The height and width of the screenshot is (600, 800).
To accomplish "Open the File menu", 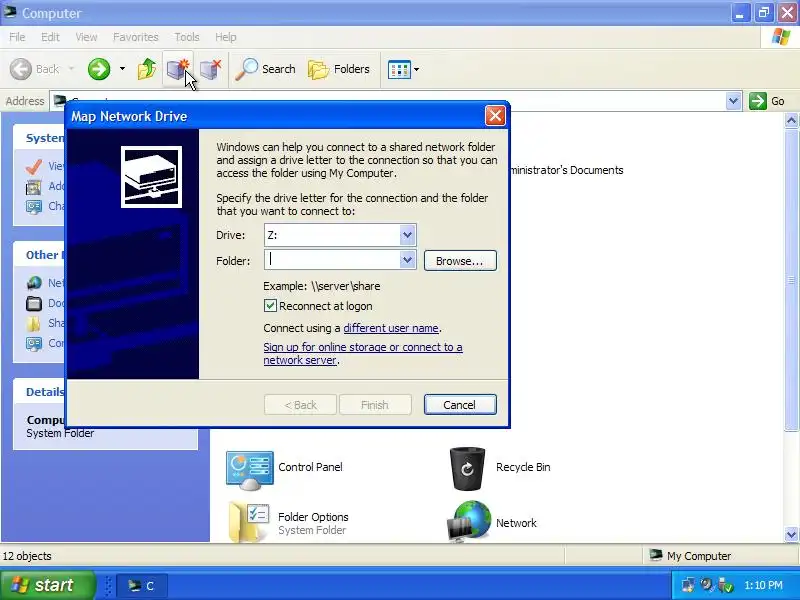I will (17, 37).
